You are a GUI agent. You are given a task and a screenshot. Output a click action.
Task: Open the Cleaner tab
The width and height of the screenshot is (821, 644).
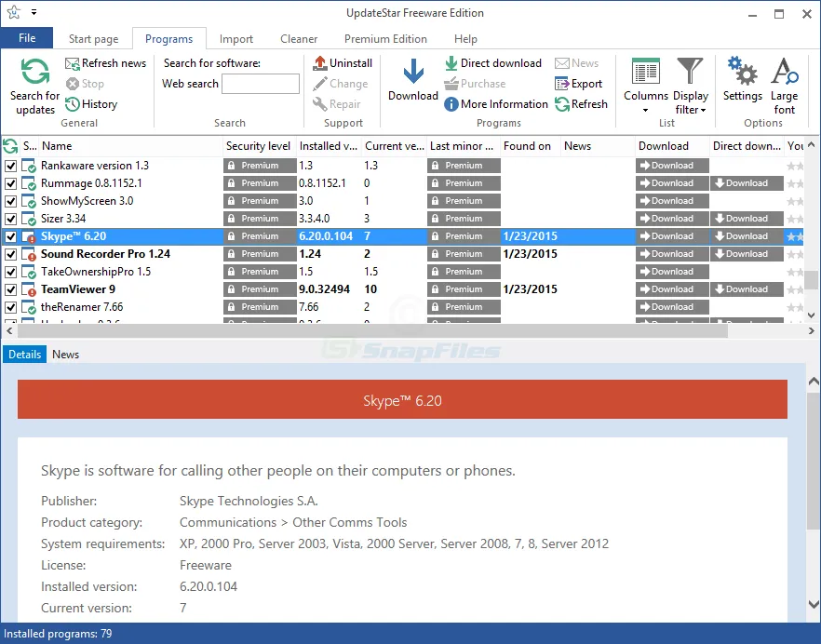[299, 39]
